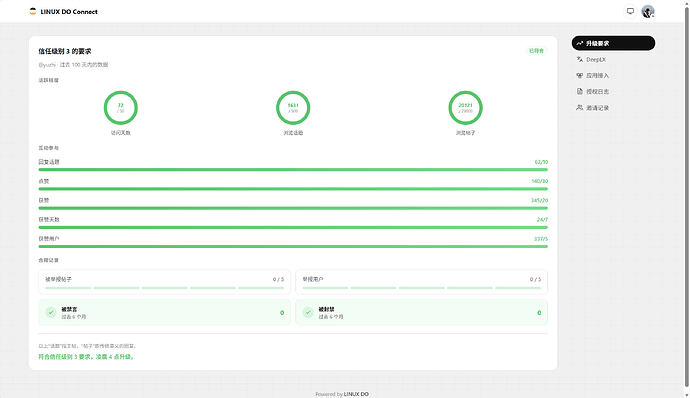Click the 已符合 status badge
690x398 pixels.
(x=536, y=51)
